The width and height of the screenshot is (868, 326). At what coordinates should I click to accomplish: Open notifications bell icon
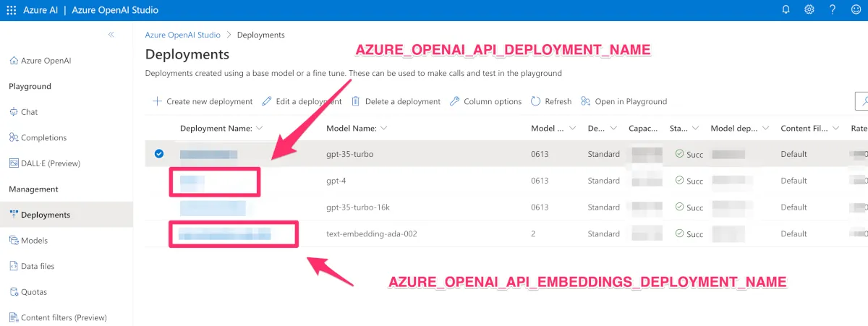786,10
